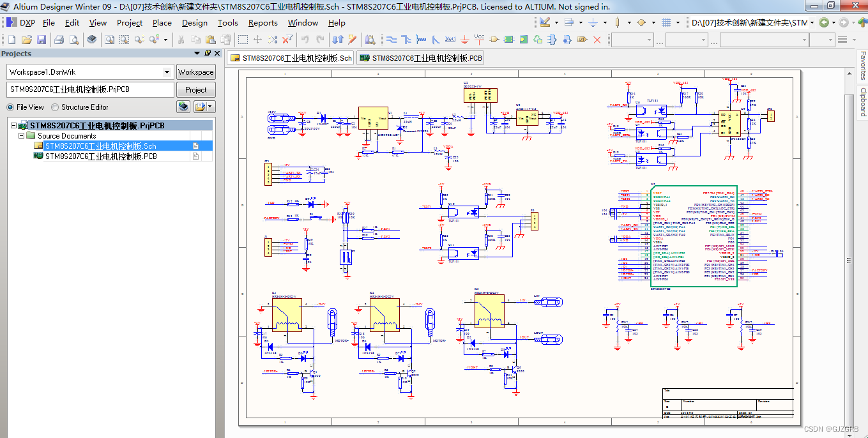Select the Zoom Area tool
The height and width of the screenshot is (438, 868).
point(124,40)
